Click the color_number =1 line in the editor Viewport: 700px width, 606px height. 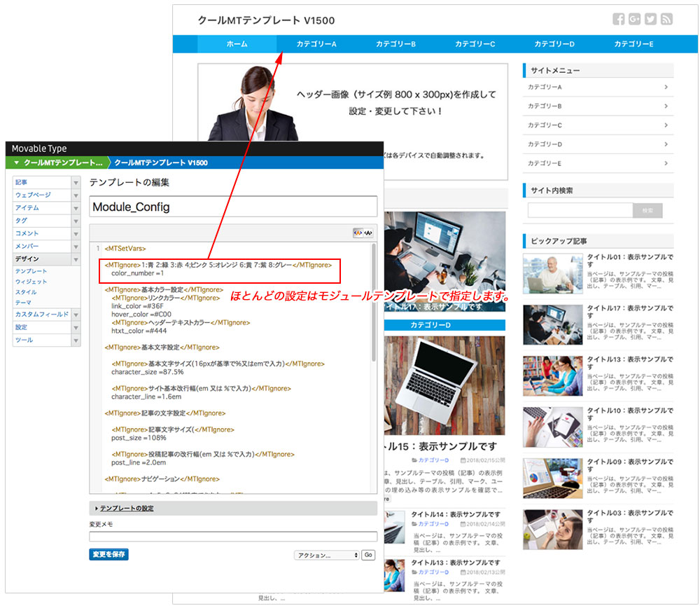pos(138,273)
